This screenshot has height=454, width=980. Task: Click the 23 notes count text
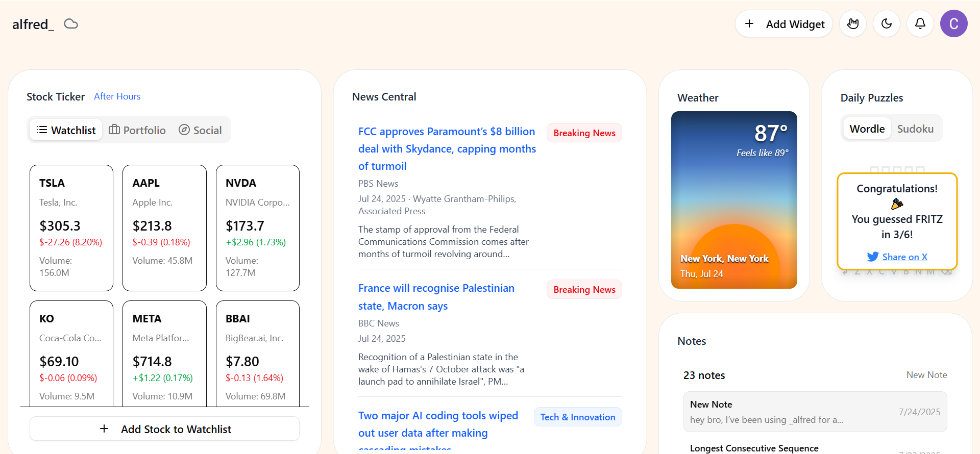(704, 375)
